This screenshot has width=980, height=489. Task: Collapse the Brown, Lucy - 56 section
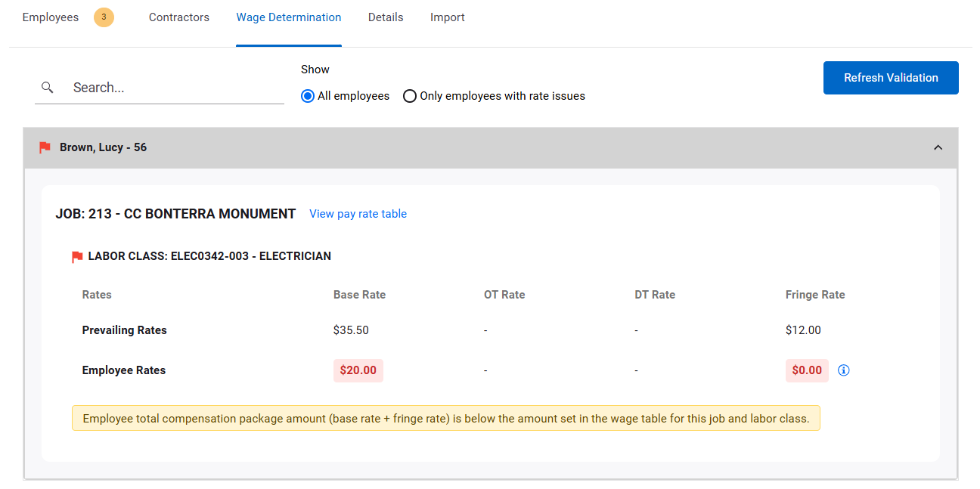tap(938, 147)
